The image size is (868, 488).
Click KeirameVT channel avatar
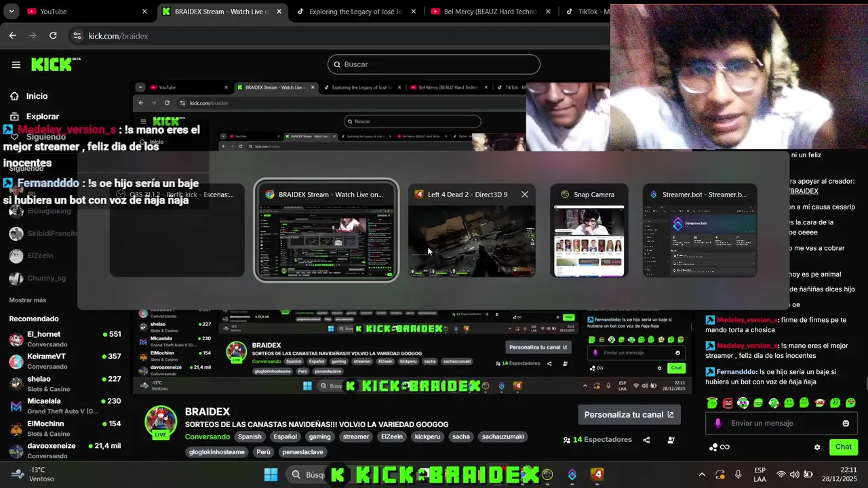(x=16, y=362)
